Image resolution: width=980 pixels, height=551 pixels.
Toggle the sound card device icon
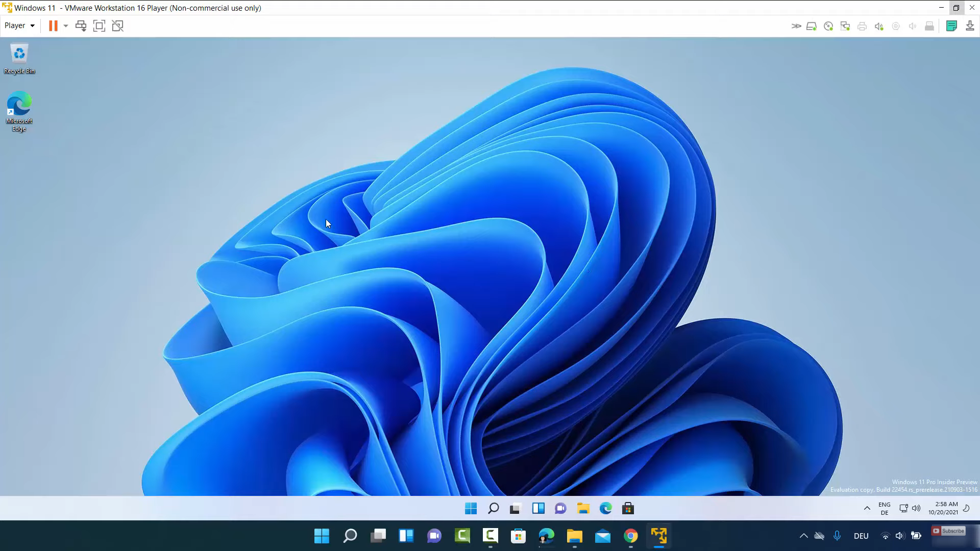pyautogui.click(x=879, y=26)
